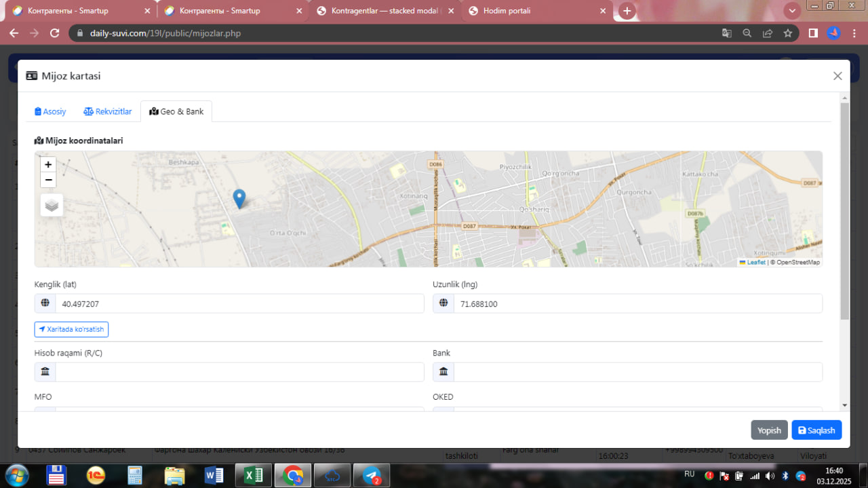Open Telegram from the taskbar

pyautogui.click(x=371, y=476)
